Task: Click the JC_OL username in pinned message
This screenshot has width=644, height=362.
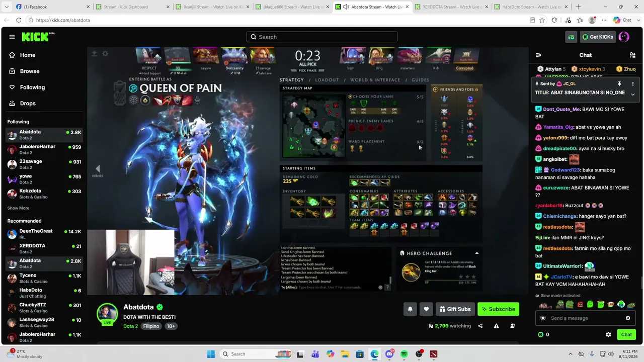Action: 569,84
